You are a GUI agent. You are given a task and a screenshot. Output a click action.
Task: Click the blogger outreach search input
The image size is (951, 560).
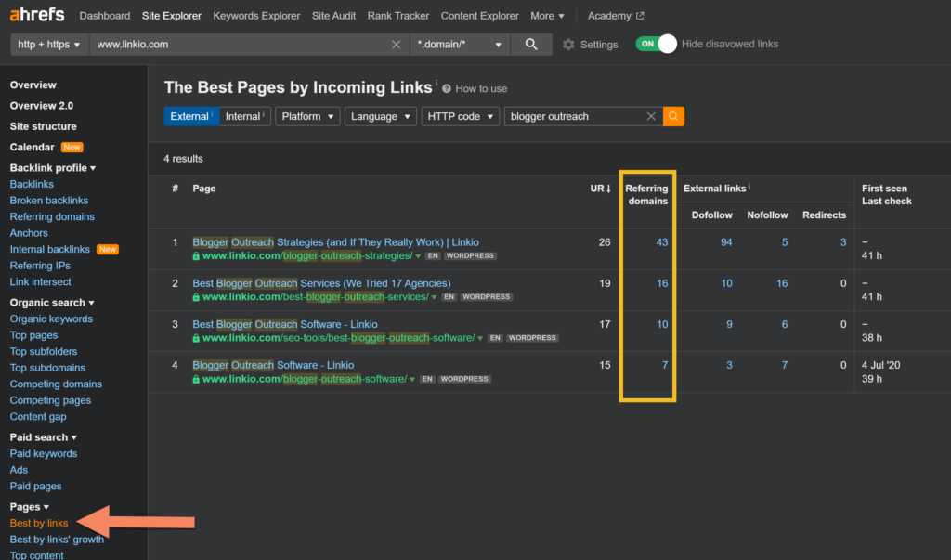pyautogui.click(x=573, y=116)
